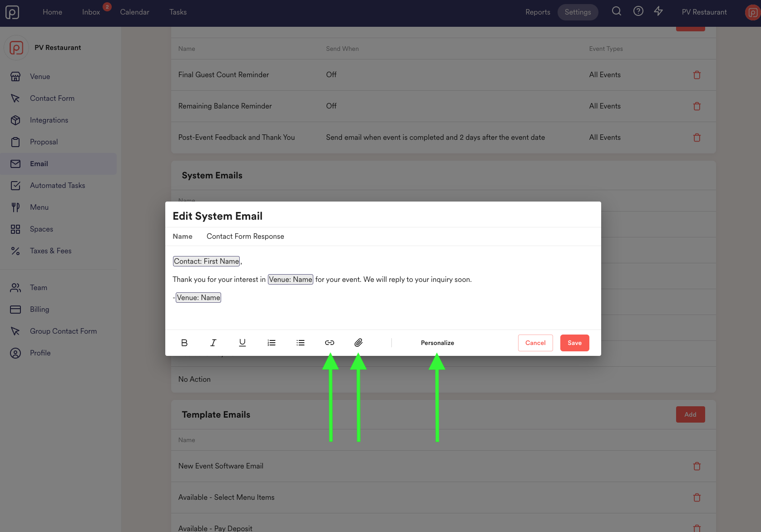Viewport: 761px width, 532px height.
Task: Apply italic formatting to email text
Action: (213, 343)
